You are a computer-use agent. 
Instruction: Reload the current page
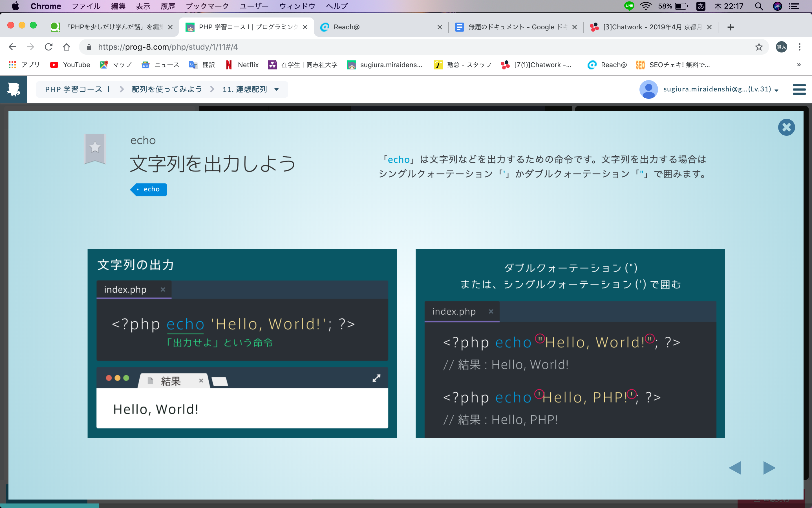click(x=49, y=47)
